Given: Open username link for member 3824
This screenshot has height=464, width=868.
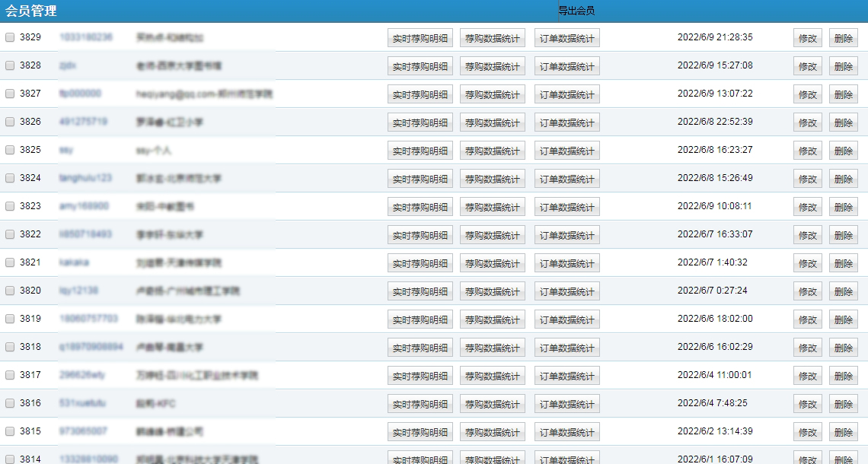Looking at the screenshot, I should point(85,178).
